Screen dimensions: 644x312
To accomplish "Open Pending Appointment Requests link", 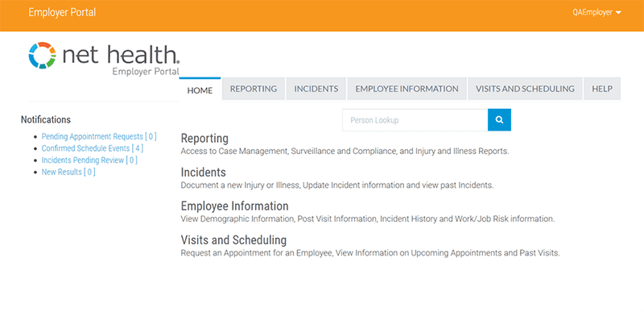I will [99, 136].
